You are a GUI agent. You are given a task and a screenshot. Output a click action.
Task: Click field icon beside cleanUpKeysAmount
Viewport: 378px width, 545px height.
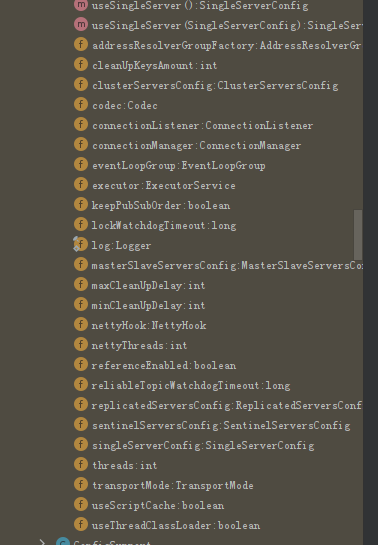coord(81,65)
